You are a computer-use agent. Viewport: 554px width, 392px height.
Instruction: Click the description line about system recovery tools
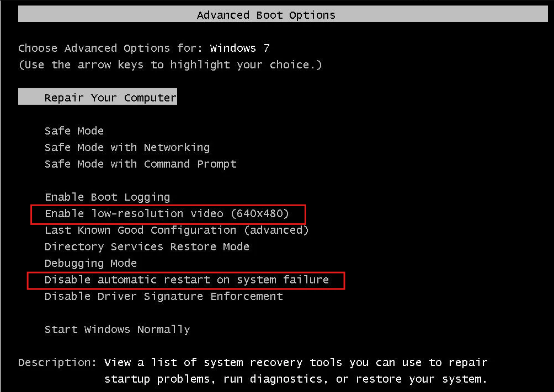pyautogui.click(x=296, y=363)
